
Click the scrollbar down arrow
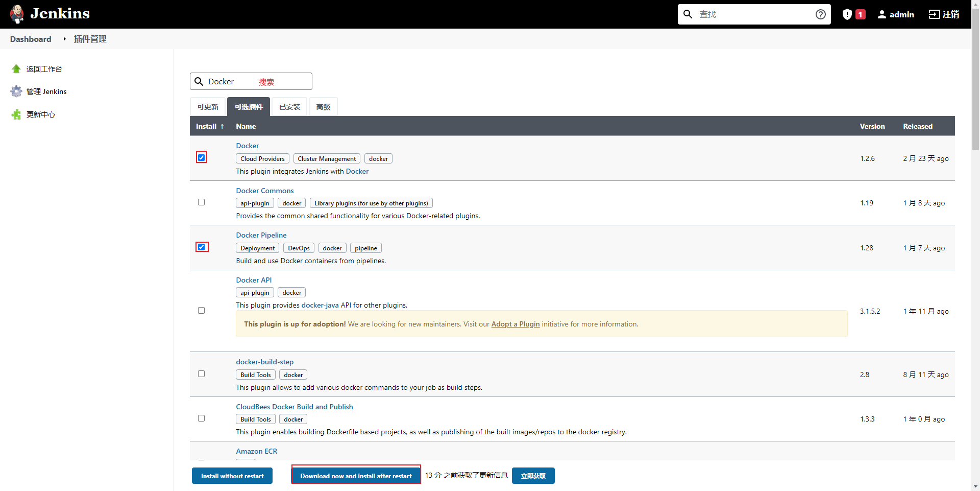click(975, 487)
